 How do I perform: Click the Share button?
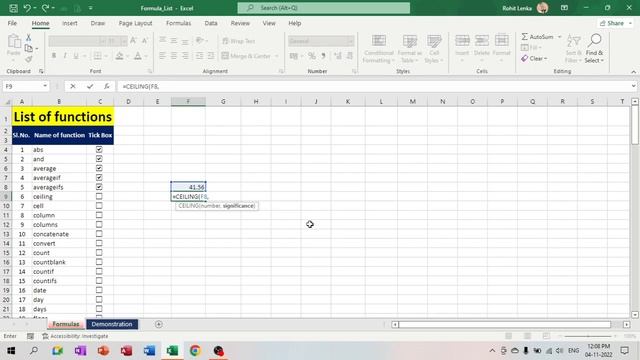tap(612, 23)
